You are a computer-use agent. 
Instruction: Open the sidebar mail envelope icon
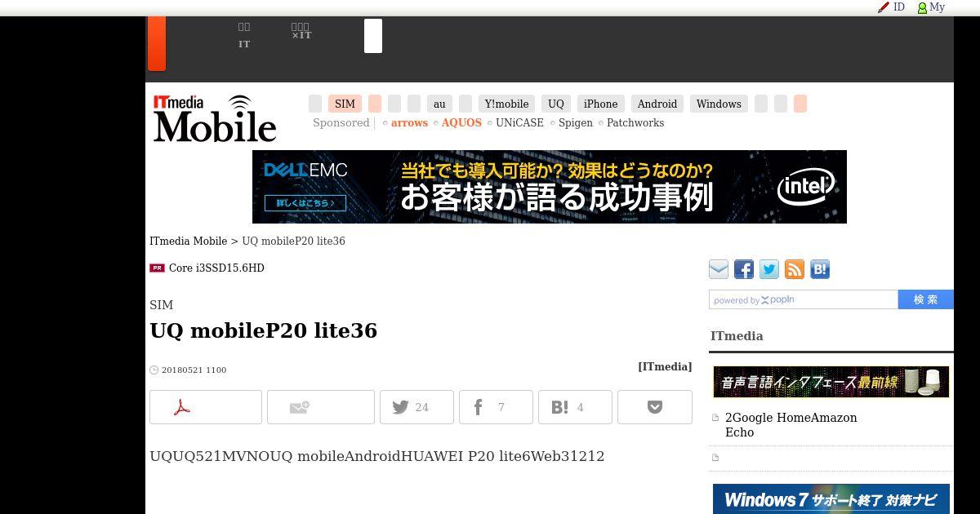tap(719, 269)
